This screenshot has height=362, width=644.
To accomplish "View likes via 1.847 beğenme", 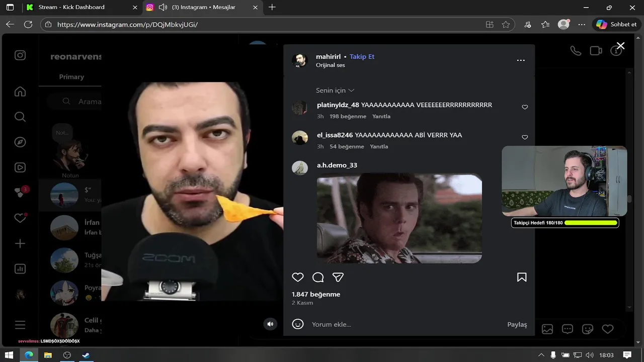I will (x=316, y=294).
